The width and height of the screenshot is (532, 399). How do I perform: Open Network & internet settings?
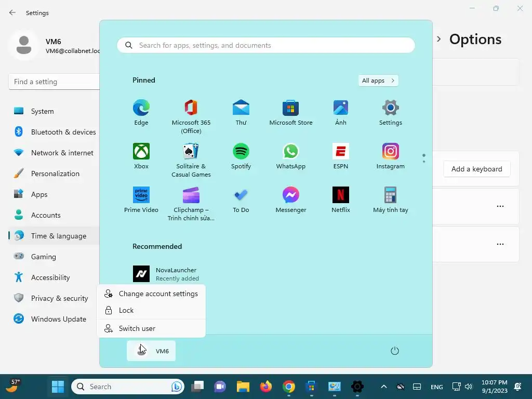[54, 153]
